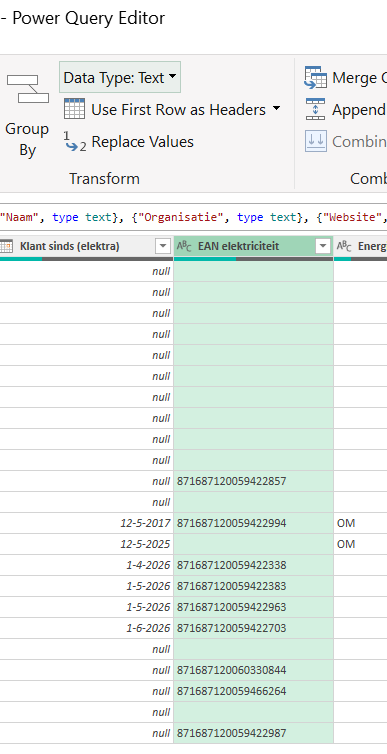Select the 12-5-2017 date cell
The image size is (387, 754).
[87, 523]
